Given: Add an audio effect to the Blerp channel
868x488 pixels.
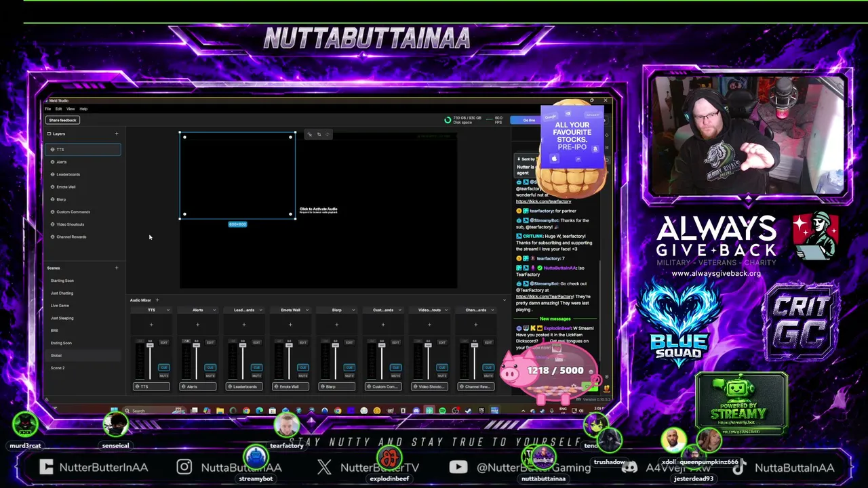Looking at the screenshot, I should (x=336, y=325).
